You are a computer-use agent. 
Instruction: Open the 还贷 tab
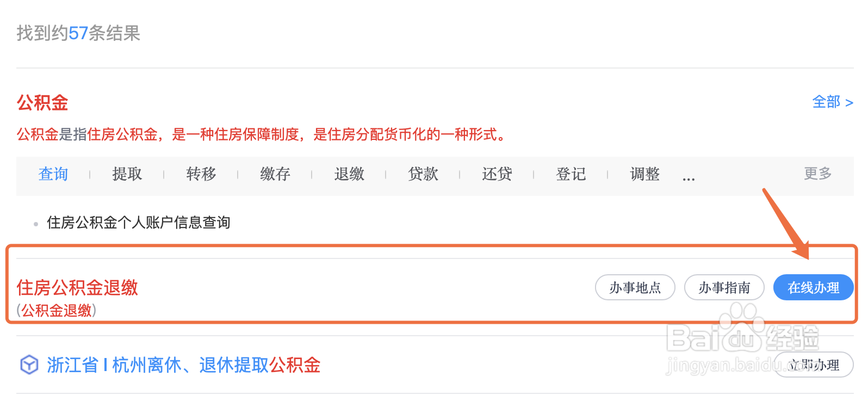pyautogui.click(x=497, y=174)
